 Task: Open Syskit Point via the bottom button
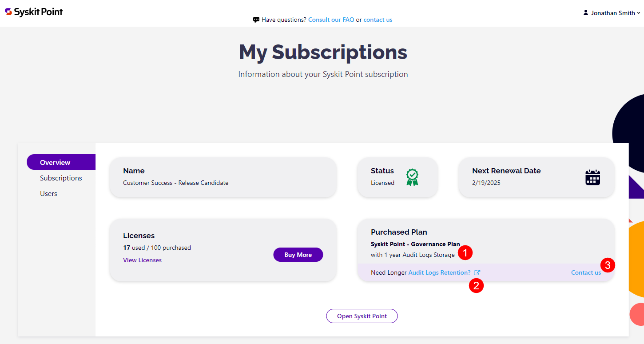coord(362,316)
